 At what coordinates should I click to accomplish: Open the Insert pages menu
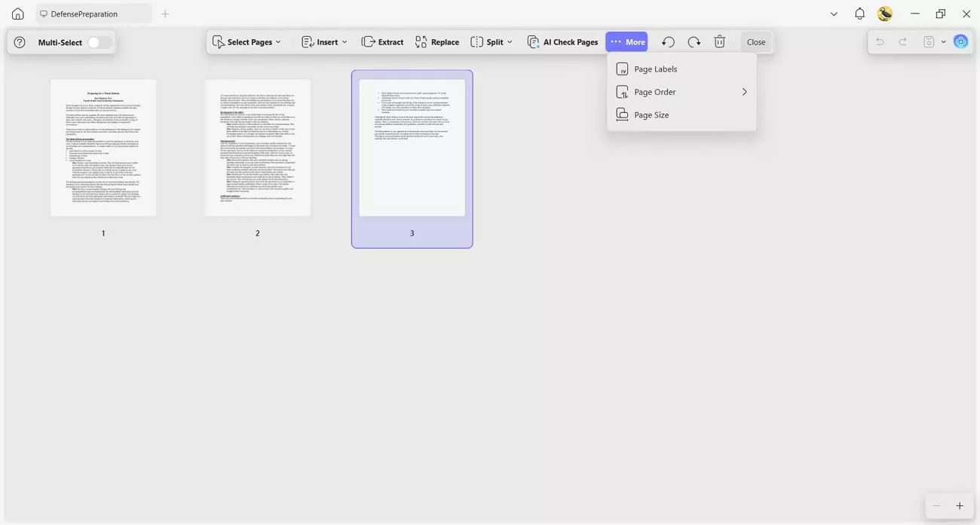(323, 41)
